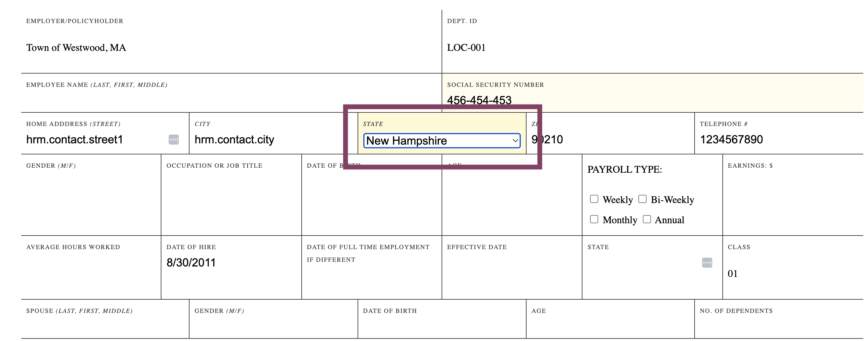Click the Social Security Number field
The height and width of the screenshot is (341, 868).
click(x=652, y=100)
